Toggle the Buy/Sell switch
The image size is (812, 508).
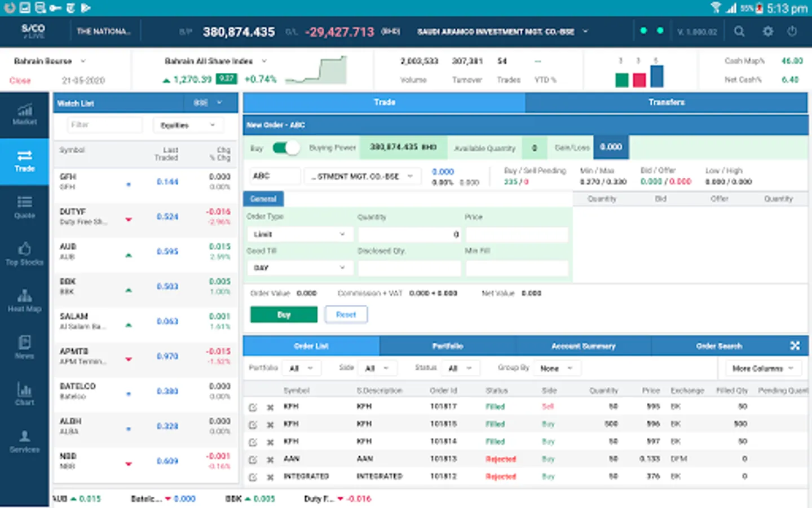(x=286, y=148)
